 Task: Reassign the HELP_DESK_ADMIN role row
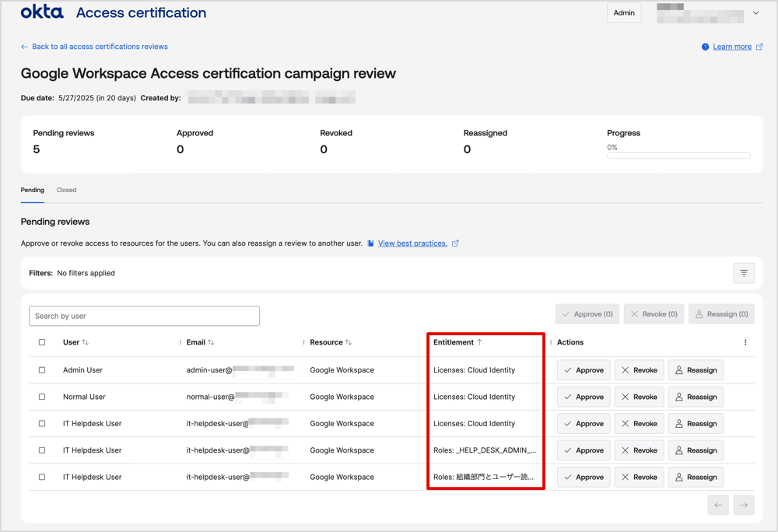pos(696,450)
